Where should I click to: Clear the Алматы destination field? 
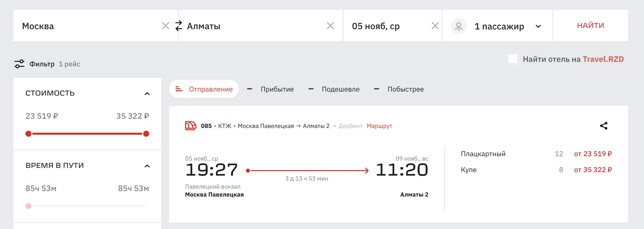coord(330,26)
